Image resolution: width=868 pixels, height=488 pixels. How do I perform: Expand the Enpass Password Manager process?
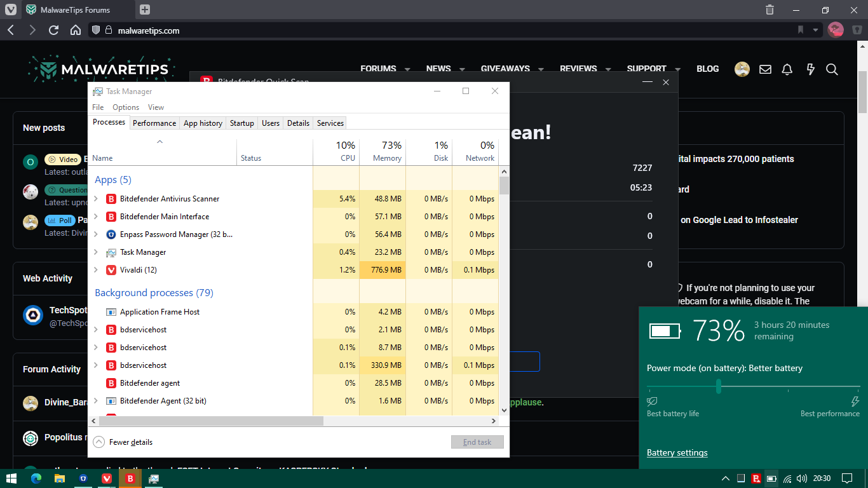pyautogui.click(x=96, y=234)
